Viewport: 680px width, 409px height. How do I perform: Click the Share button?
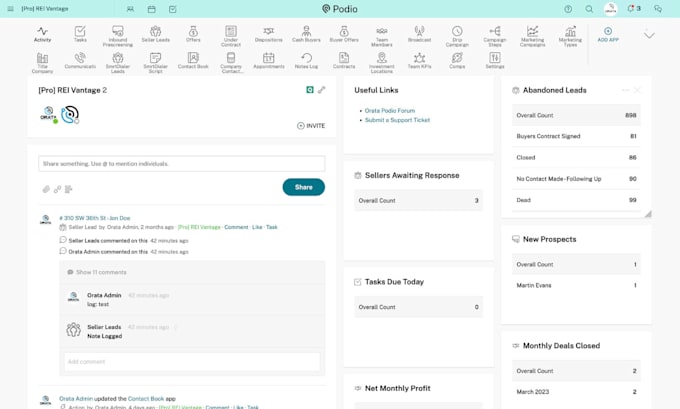pos(304,187)
